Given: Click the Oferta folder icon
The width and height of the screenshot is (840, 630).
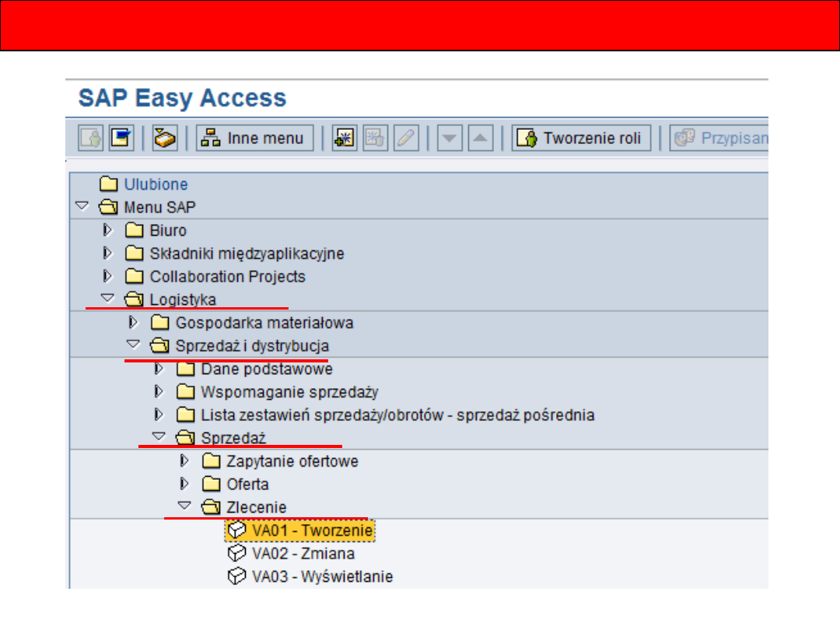Looking at the screenshot, I should point(212,485).
